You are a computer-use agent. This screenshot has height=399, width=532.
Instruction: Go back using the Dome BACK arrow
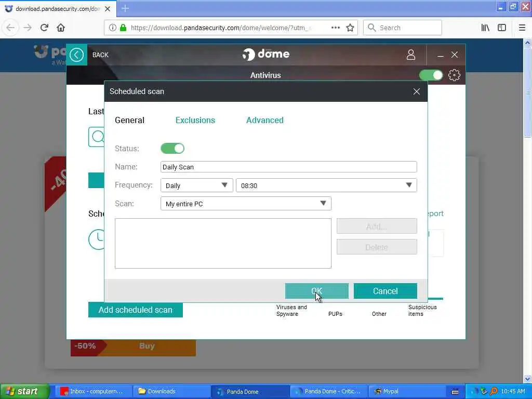pos(77,55)
